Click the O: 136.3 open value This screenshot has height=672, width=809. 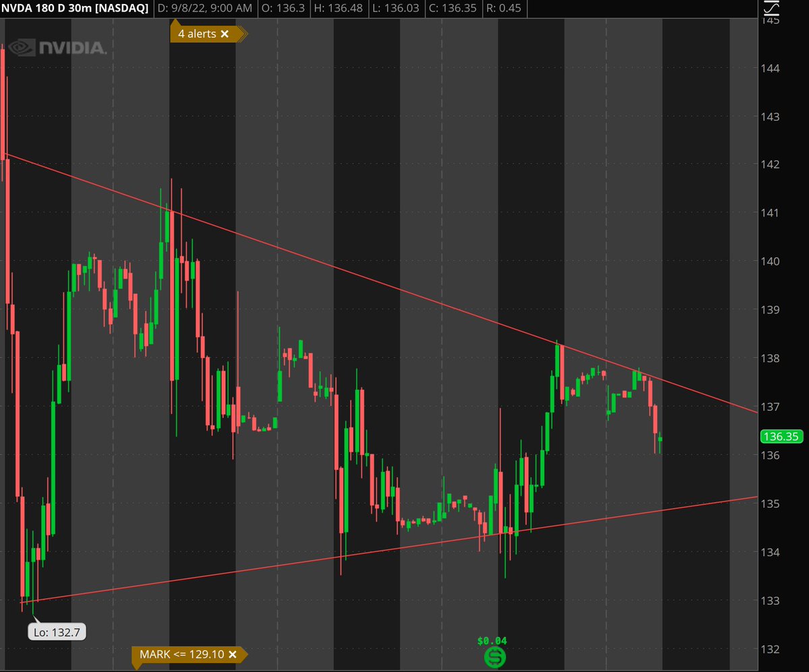[x=283, y=8]
